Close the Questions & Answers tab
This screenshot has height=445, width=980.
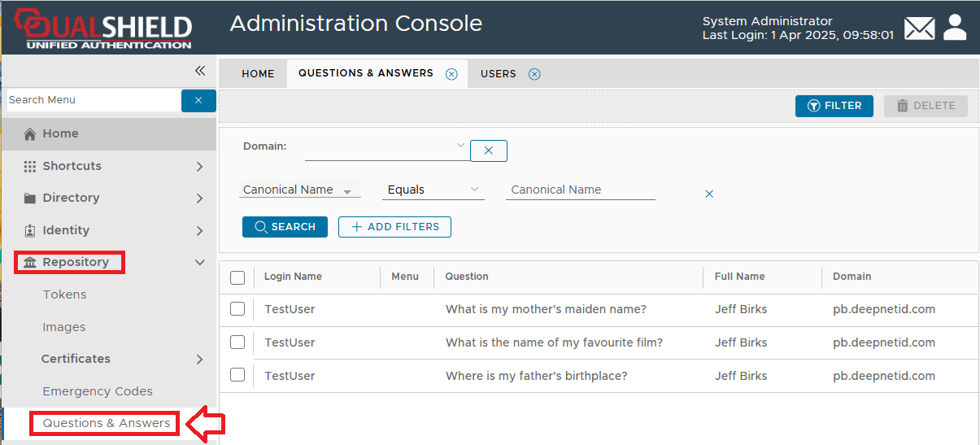[451, 74]
